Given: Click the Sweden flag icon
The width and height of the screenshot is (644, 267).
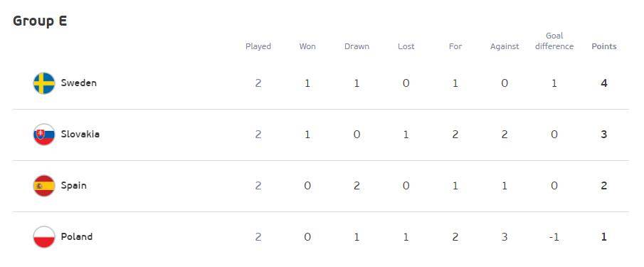Looking at the screenshot, I should click(x=44, y=83).
